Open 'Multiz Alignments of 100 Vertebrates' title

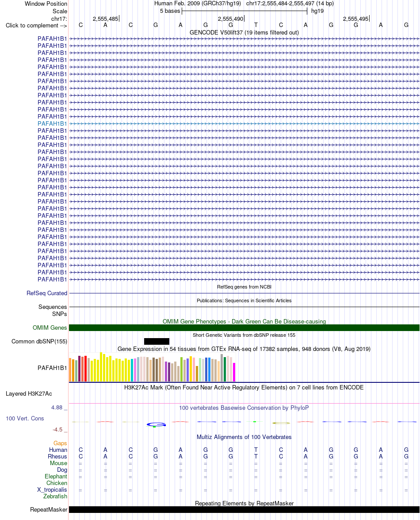click(x=244, y=437)
